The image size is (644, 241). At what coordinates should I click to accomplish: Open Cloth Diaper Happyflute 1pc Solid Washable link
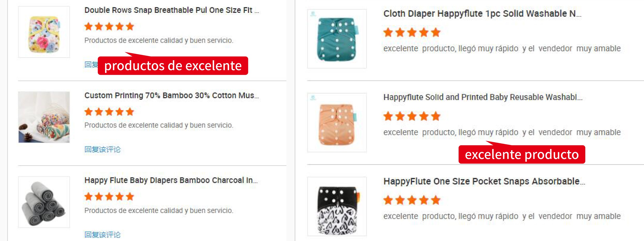482,14
